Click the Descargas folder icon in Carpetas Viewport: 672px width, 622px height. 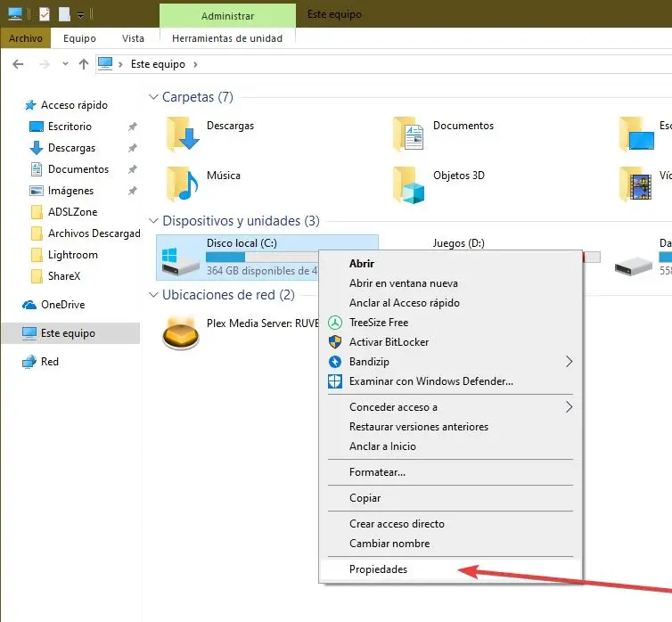coord(183,134)
